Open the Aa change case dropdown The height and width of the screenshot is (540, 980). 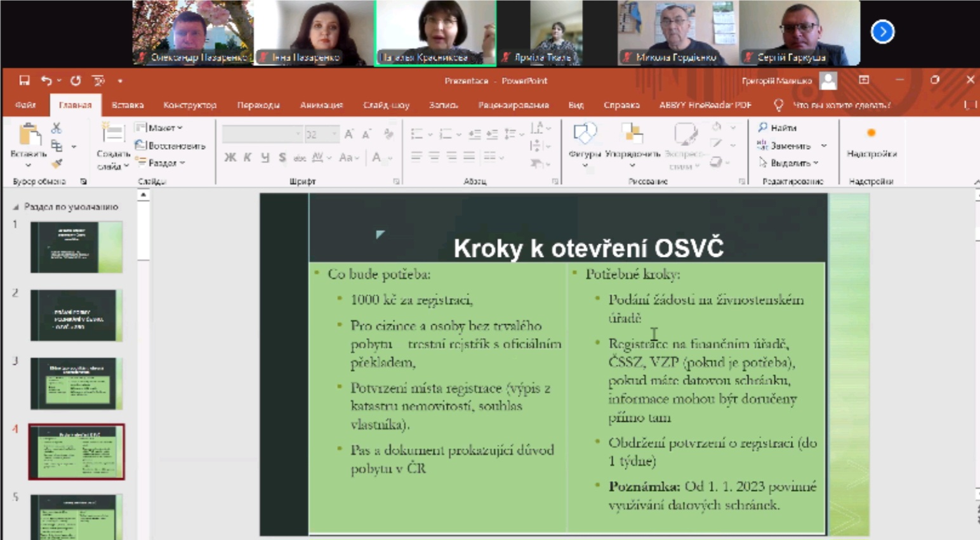click(x=349, y=157)
